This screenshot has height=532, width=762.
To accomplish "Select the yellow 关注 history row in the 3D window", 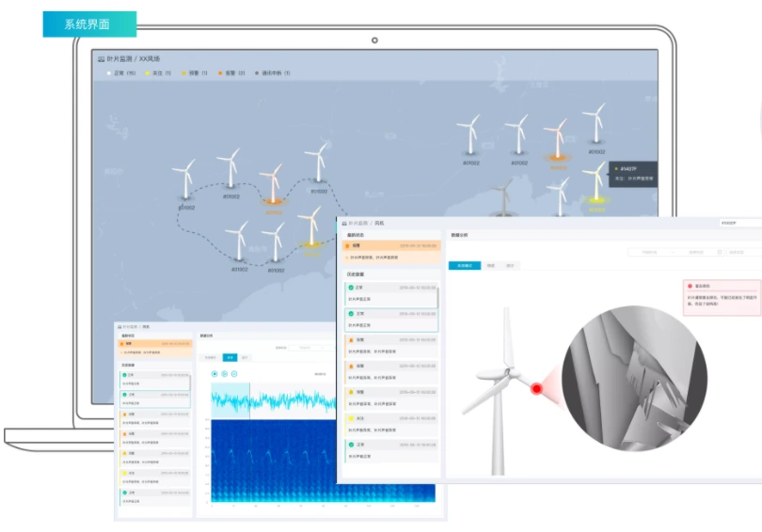I will coord(391,425).
